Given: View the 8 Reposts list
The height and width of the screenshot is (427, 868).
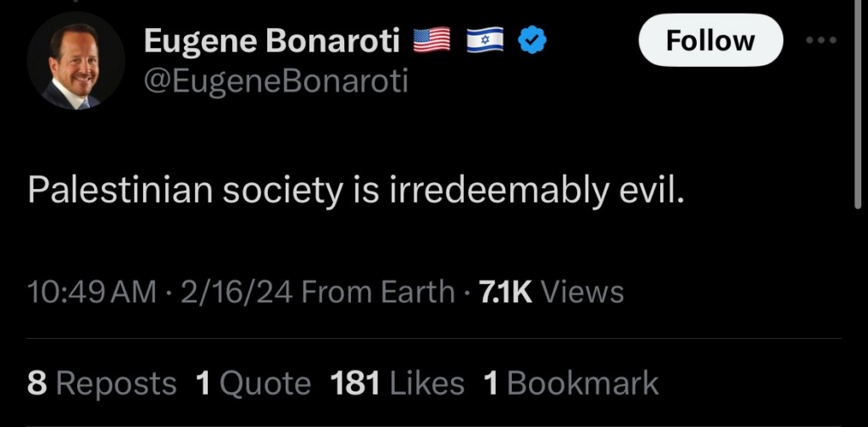Looking at the screenshot, I should [102, 383].
